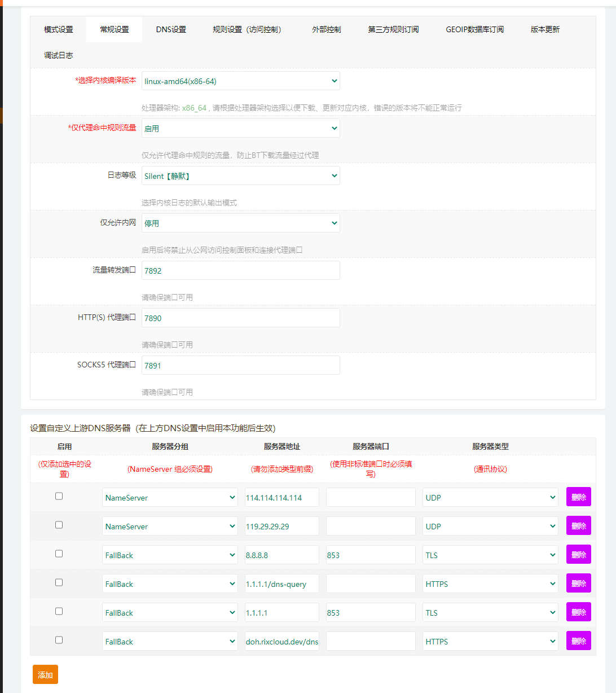616x693 pixels.
Task: Delete the 8.8.8.8 DNS server entry
Action: click(578, 554)
